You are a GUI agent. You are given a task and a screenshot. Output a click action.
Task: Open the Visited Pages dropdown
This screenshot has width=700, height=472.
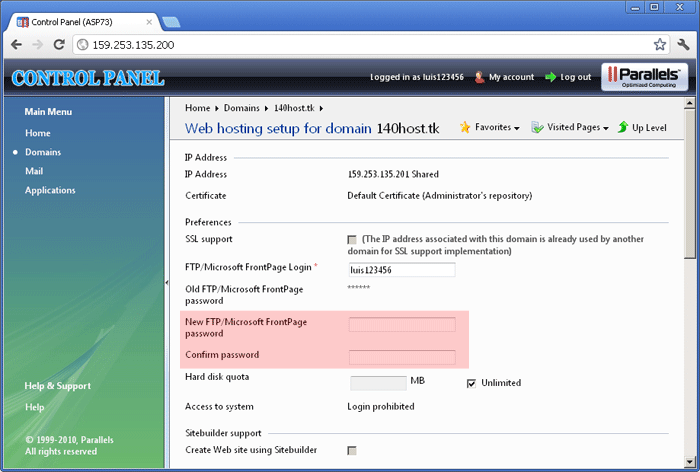[570, 128]
